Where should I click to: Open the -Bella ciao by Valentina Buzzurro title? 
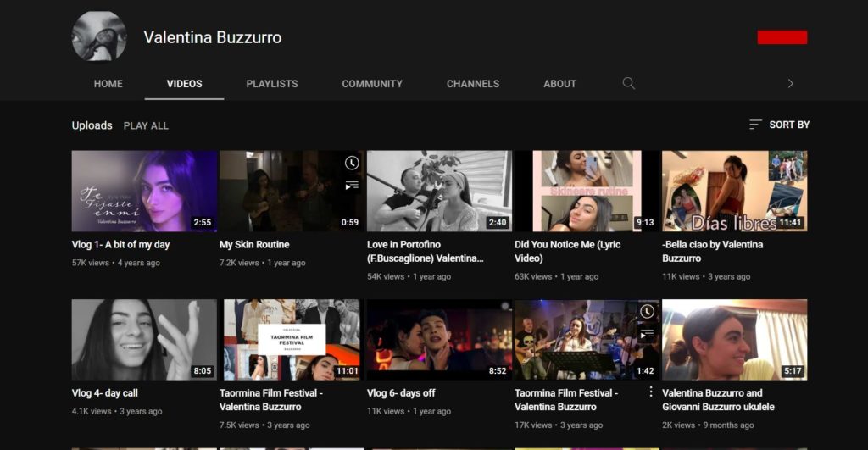pyautogui.click(x=712, y=252)
